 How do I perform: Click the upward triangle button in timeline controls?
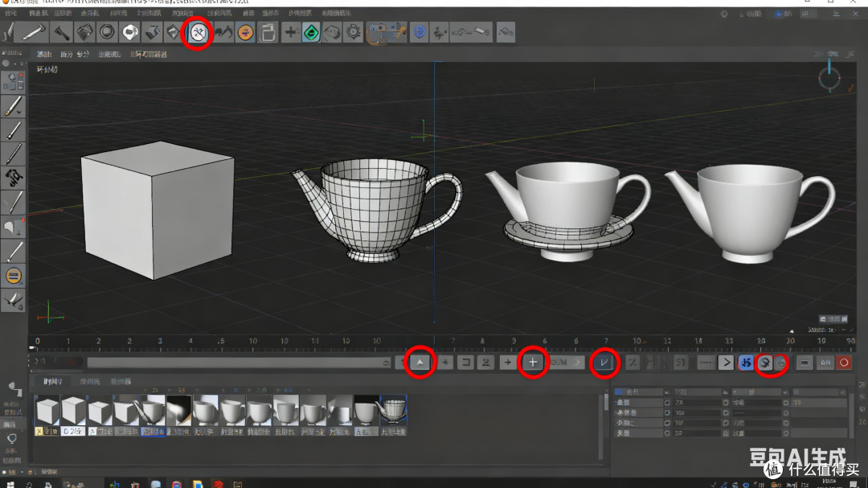click(420, 363)
